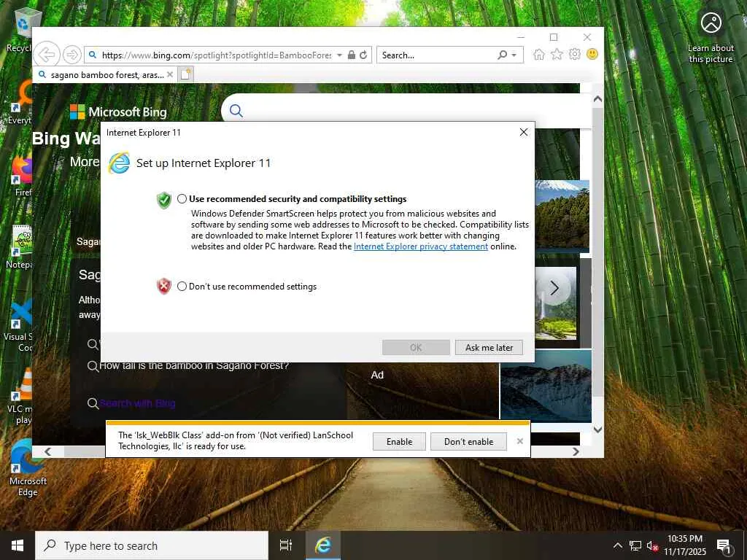Open the IE Tools gear icon

[575, 54]
